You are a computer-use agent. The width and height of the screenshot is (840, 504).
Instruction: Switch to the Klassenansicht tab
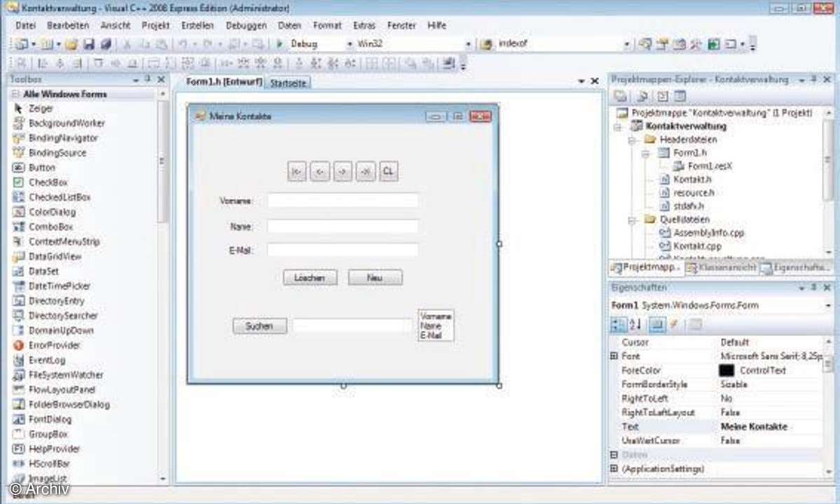722,267
